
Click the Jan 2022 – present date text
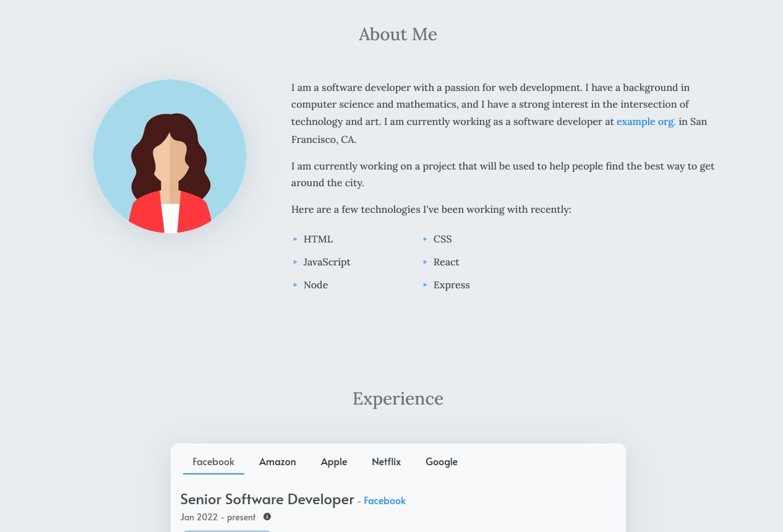click(x=218, y=517)
